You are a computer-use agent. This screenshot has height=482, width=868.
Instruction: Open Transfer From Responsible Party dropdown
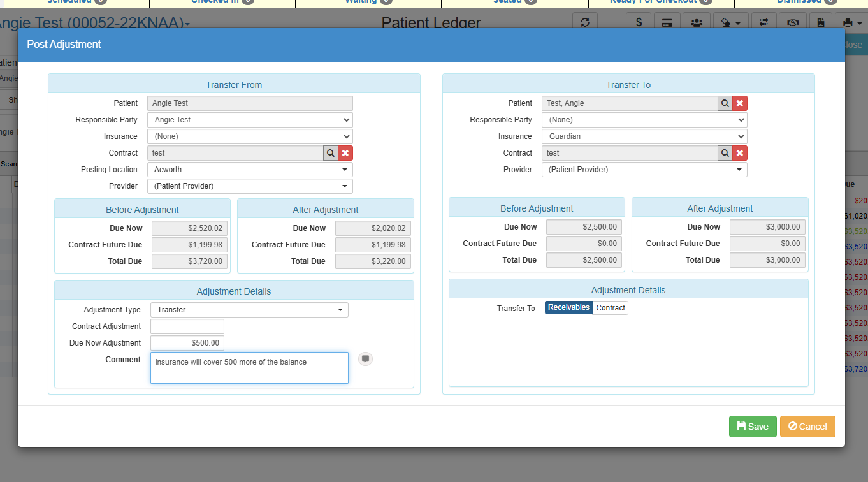pos(250,120)
